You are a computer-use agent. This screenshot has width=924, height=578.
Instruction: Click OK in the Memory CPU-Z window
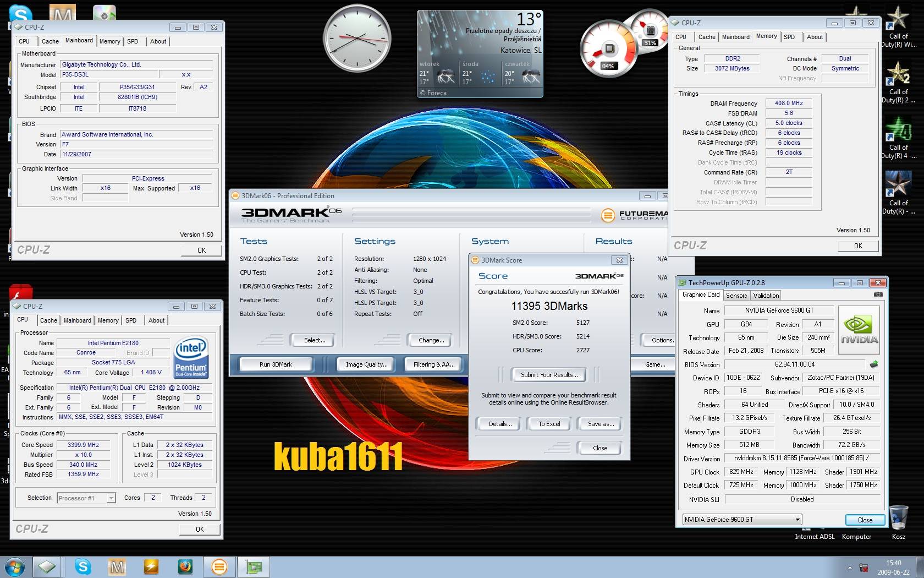pyautogui.click(x=858, y=246)
